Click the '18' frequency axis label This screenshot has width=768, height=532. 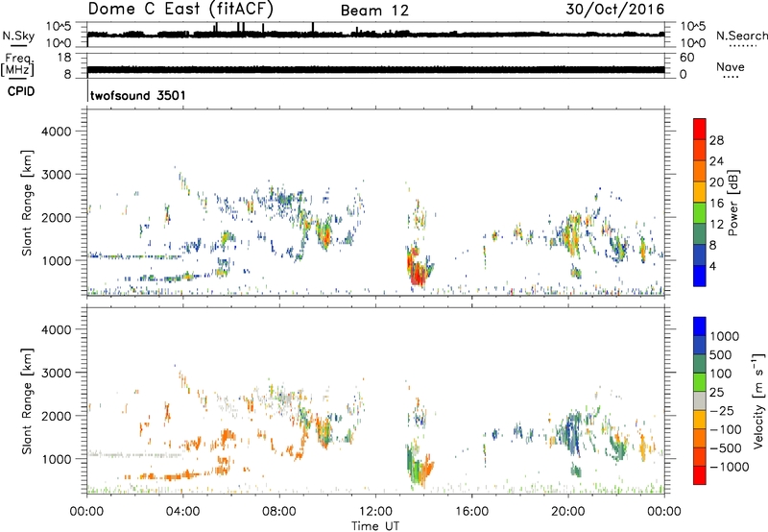click(63, 58)
